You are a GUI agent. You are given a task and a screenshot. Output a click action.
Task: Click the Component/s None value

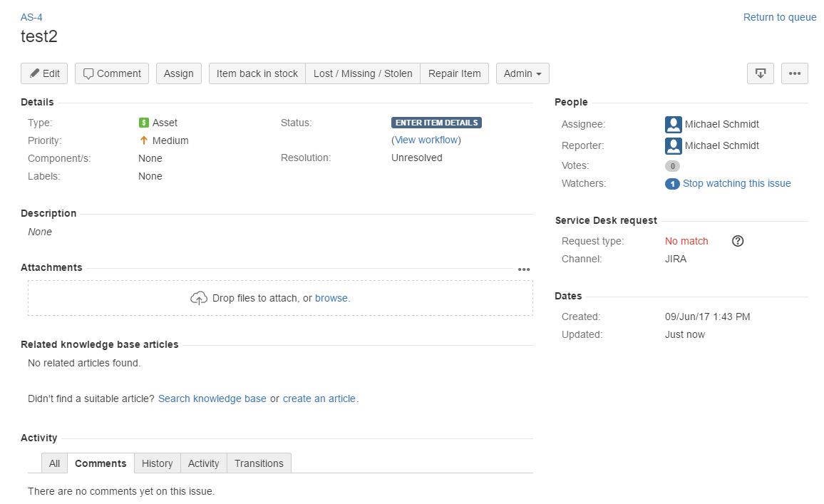150,158
